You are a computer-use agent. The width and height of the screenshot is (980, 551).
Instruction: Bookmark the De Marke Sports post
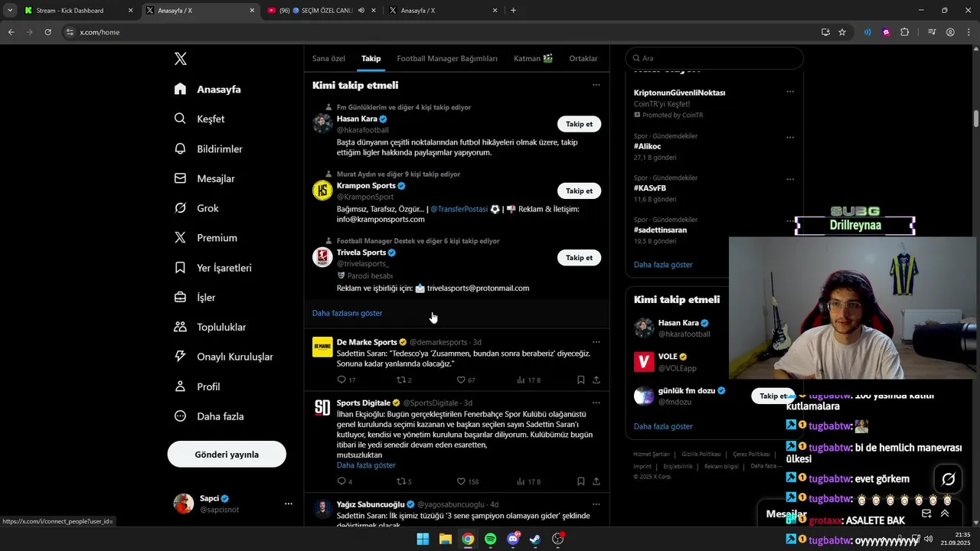(x=580, y=380)
